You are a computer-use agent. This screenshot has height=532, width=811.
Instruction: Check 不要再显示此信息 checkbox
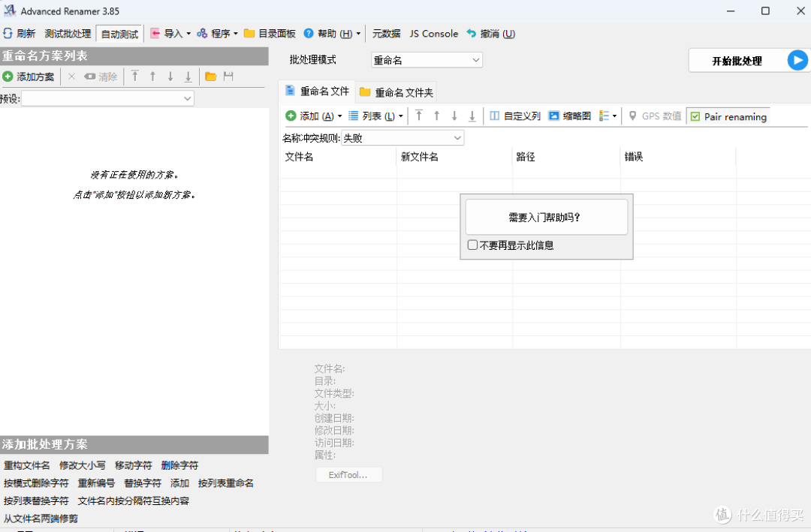(x=472, y=245)
